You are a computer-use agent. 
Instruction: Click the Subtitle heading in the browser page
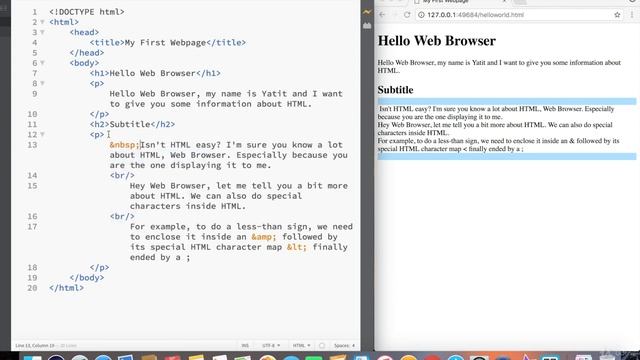395,90
